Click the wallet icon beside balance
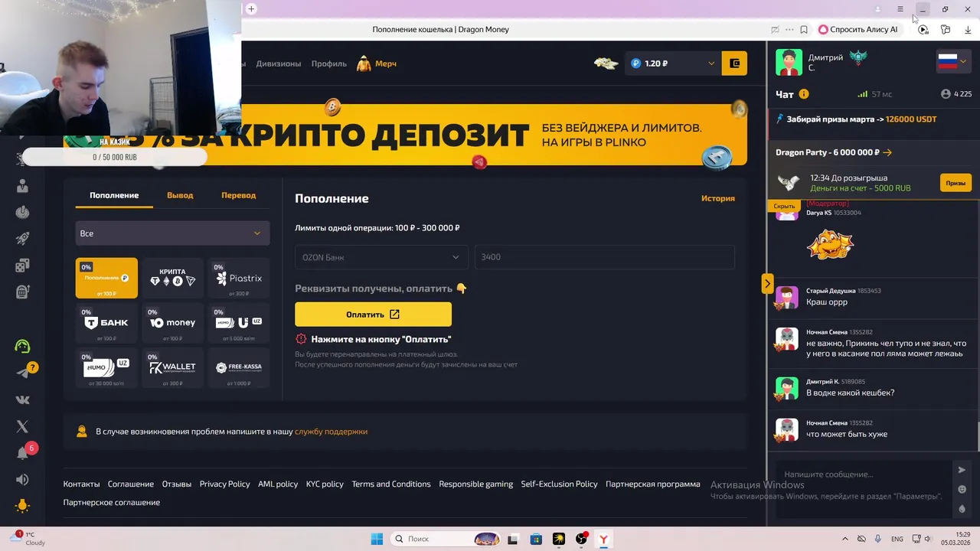 [735, 64]
